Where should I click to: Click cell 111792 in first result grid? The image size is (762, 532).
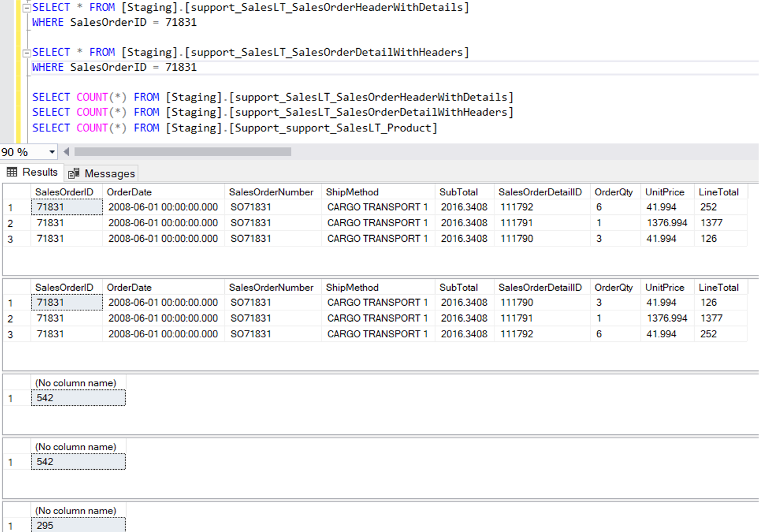pyautogui.click(x=541, y=207)
